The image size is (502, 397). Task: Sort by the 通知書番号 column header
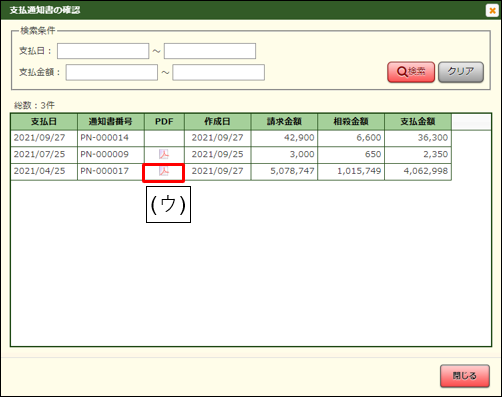click(x=111, y=122)
